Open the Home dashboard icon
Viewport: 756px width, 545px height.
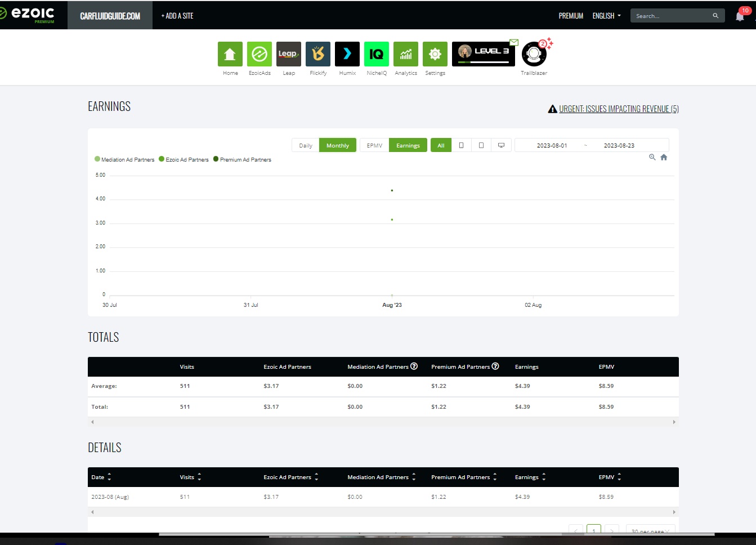tap(230, 54)
